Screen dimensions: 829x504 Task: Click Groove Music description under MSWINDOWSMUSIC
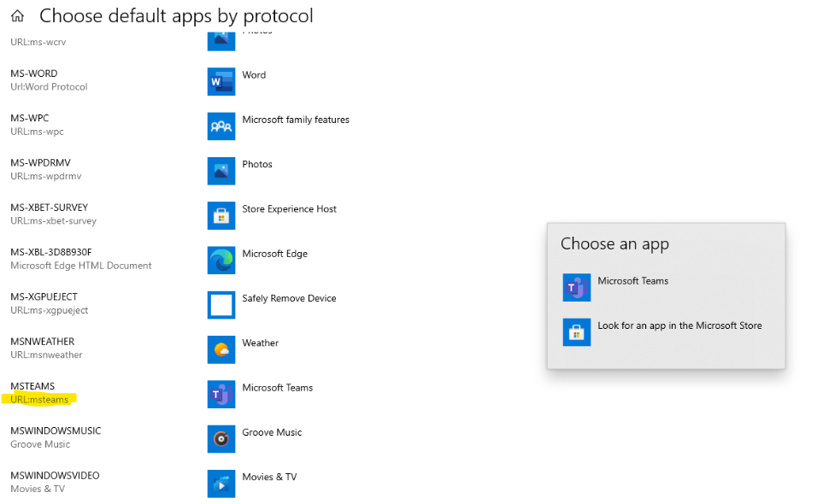(40, 444)
